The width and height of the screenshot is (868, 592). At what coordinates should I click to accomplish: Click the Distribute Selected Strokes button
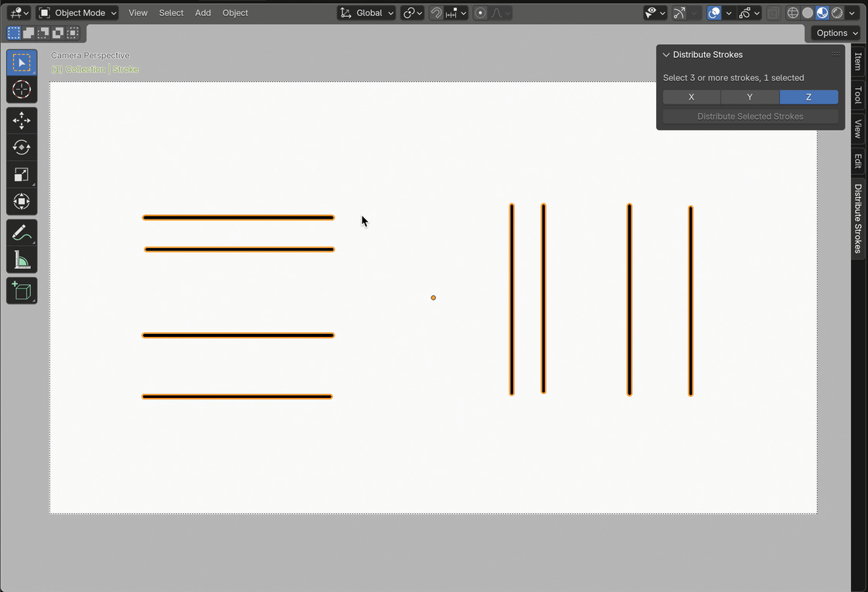pos(750,117)
